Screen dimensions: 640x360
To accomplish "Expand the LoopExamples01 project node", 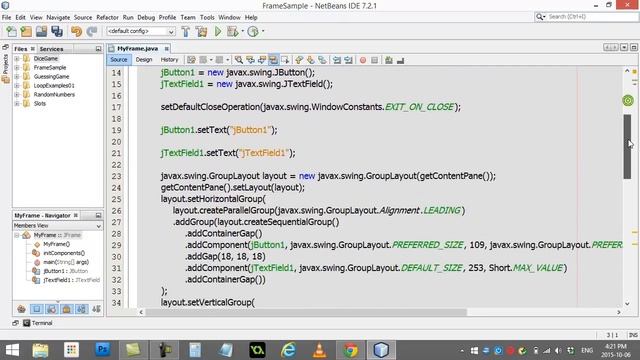I will coord(17,85).
